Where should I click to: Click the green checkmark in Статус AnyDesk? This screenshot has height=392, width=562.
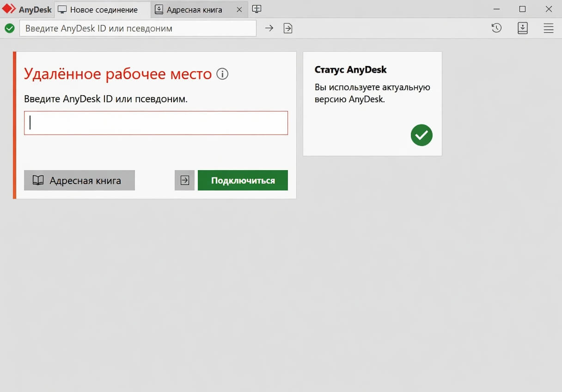click(x=421, y=135)
